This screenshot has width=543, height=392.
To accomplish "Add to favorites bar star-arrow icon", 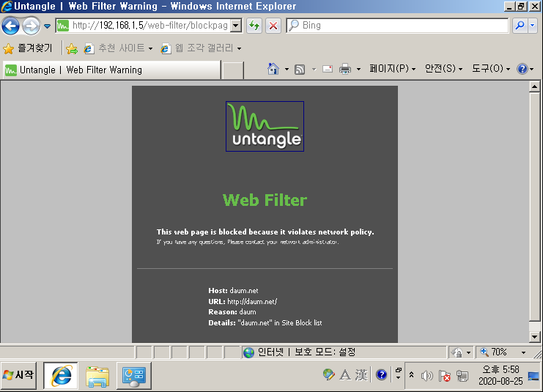I will [x=72, y=48].
